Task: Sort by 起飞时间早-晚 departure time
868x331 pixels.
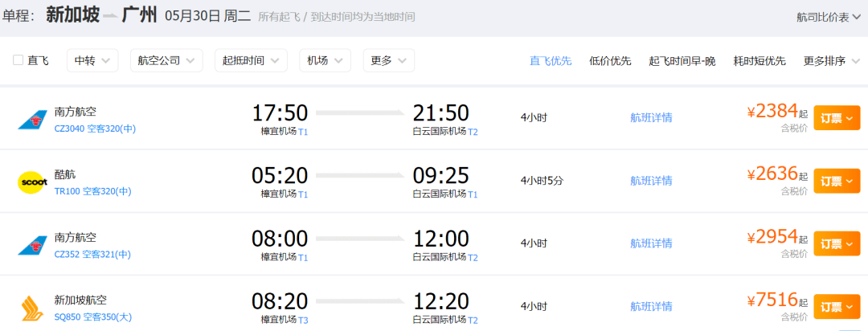Action: [682, 61]
